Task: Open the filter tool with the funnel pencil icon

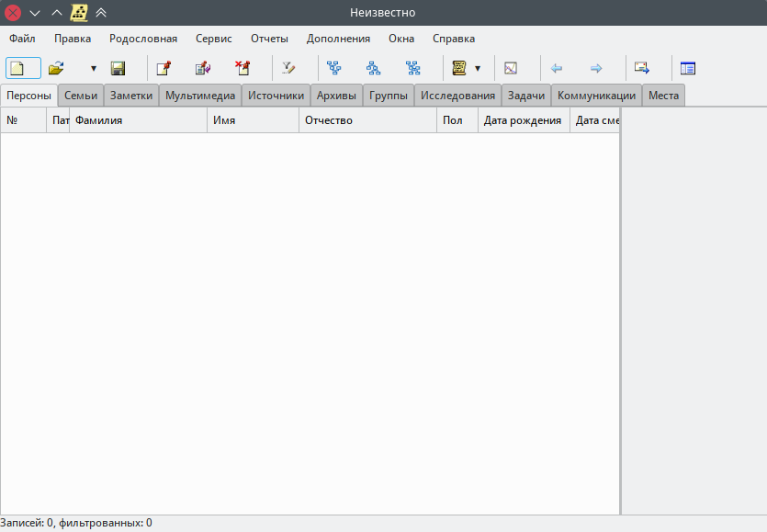Action: 288,68
